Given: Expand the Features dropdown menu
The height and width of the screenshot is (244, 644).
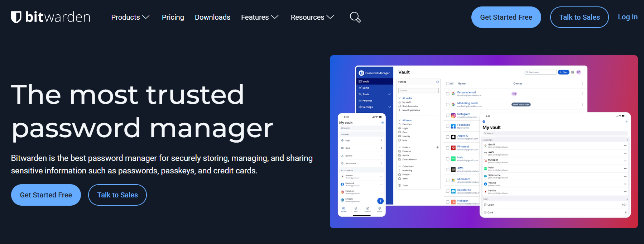Looking at the screenshot, I should (260, 17).
